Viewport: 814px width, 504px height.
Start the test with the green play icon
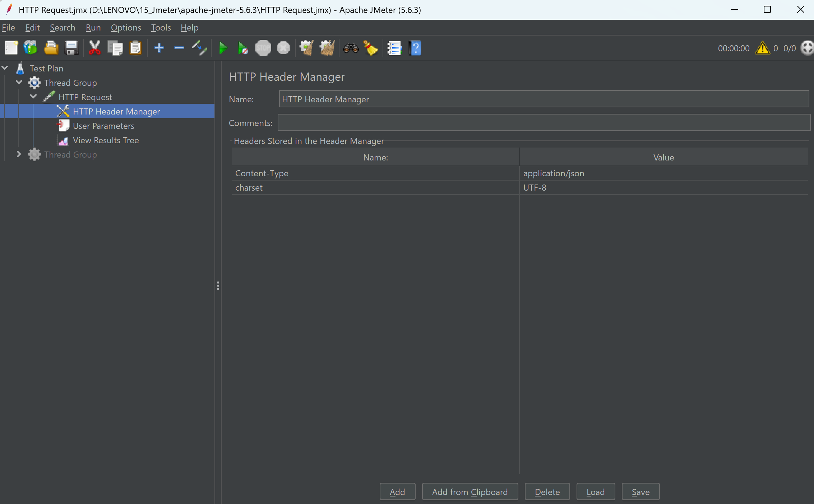coord(223,48)
